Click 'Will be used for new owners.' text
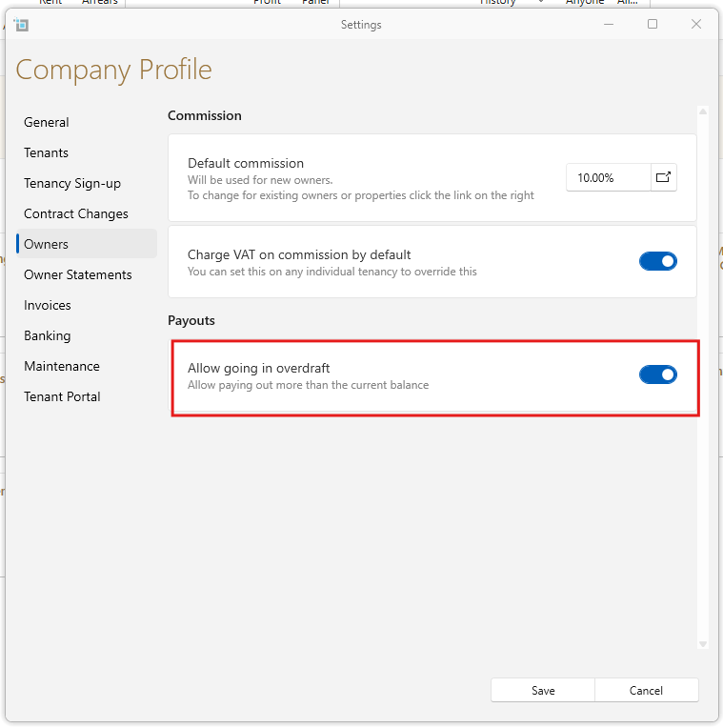Image resolution: width=723 pixels, height=728 pixels. click(x=260, y=180)
